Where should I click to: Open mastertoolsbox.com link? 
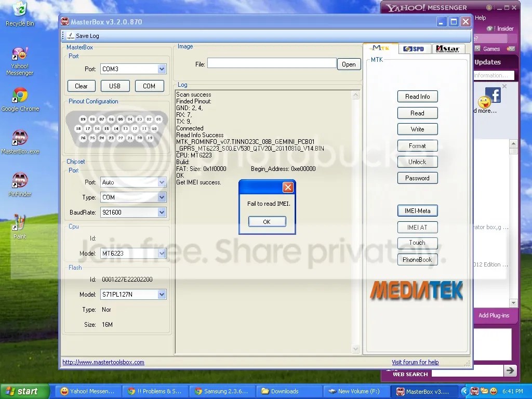[x=103, y=362]
